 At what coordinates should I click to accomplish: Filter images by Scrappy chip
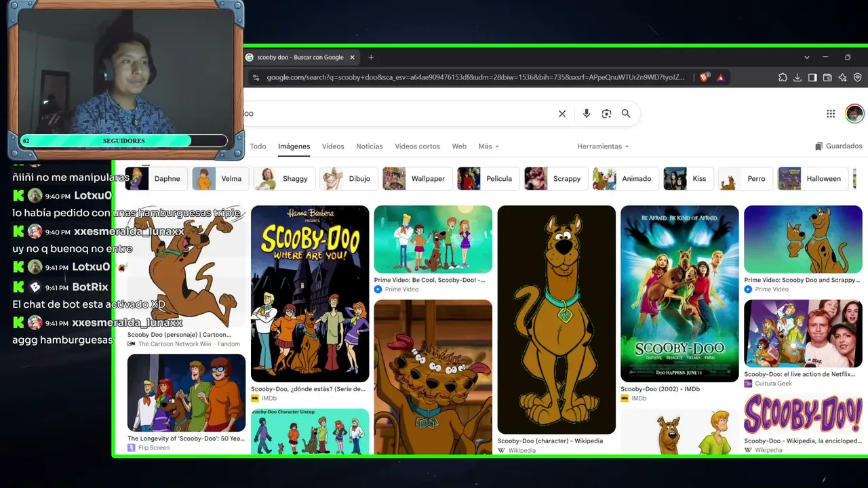[x=555, y=179]
